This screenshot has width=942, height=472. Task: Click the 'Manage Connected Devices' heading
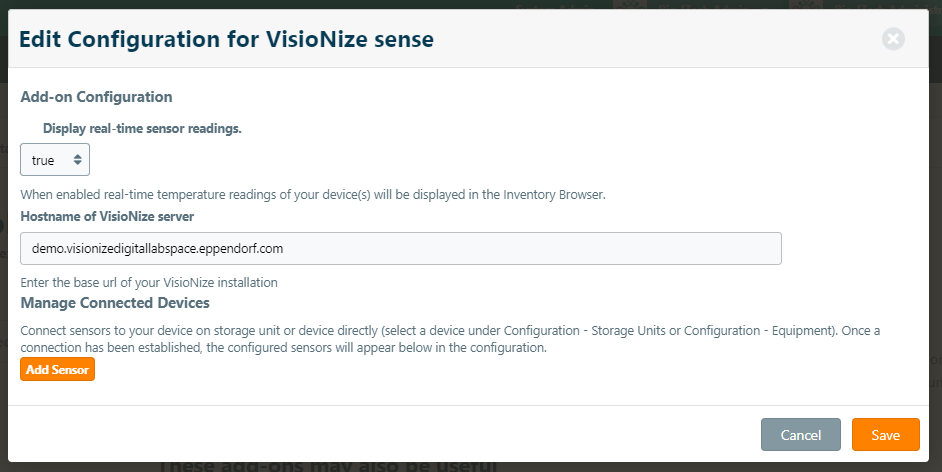coord(115,302)
